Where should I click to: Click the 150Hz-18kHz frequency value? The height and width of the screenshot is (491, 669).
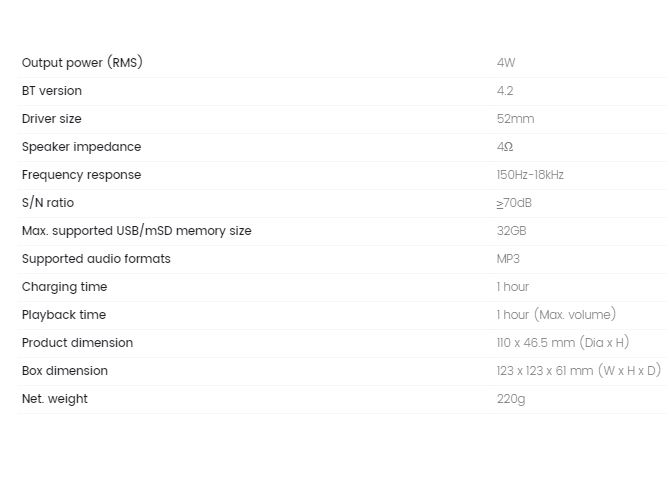point(530,175)
